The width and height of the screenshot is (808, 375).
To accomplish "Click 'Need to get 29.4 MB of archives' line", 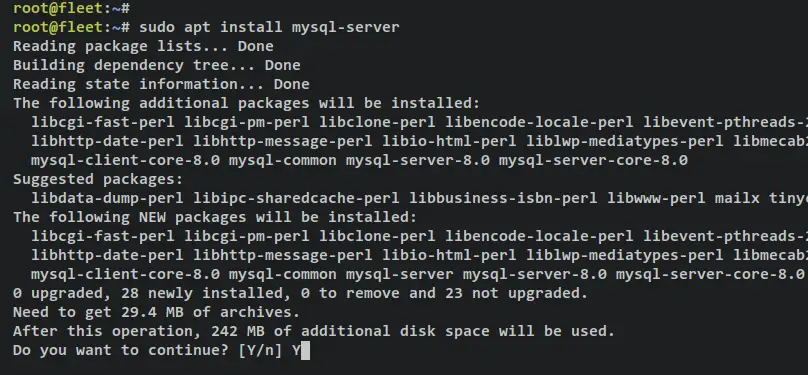I will pyautogui.click(x=157, y=312).
